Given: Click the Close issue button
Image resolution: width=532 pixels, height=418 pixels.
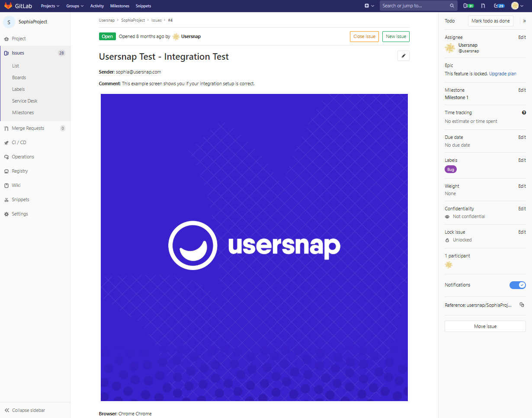Looking at the screenshot, I should point(364,36).
